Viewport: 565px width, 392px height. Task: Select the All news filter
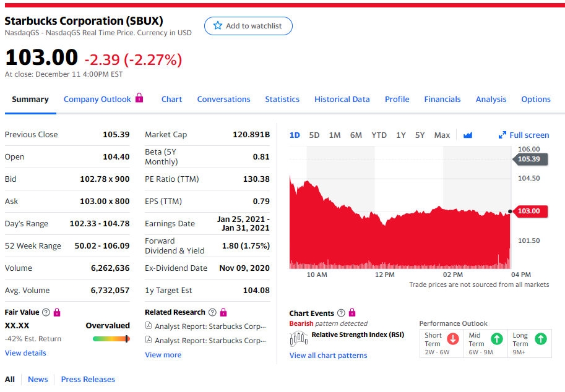pos(10,379)
